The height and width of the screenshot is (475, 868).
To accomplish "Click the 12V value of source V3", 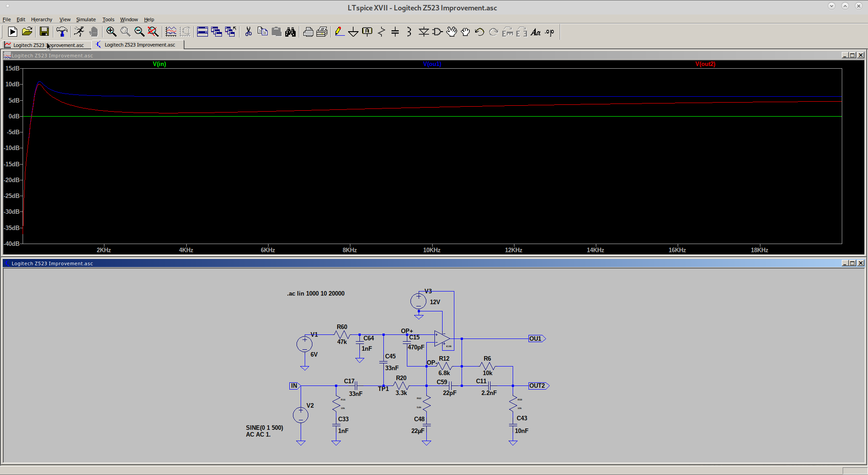I will point(435,302).
